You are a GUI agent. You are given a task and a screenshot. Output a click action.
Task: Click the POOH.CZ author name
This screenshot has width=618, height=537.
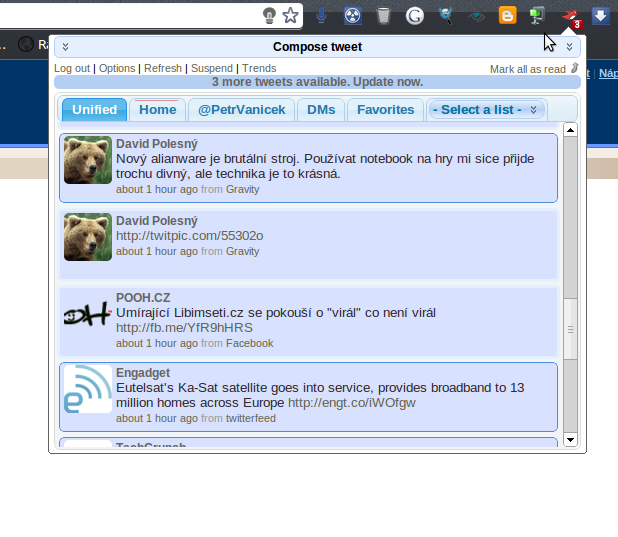click(143, 298)
